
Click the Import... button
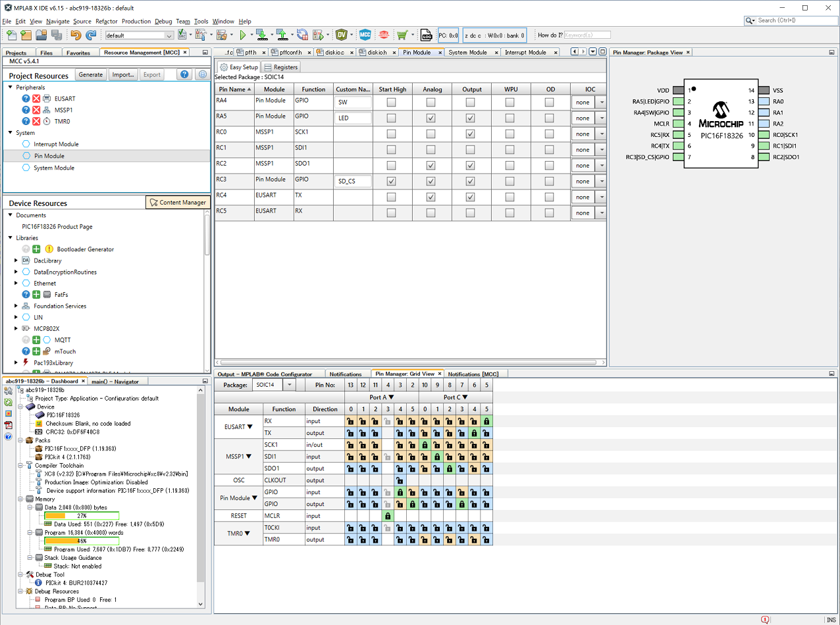click(x=123, y=75)
